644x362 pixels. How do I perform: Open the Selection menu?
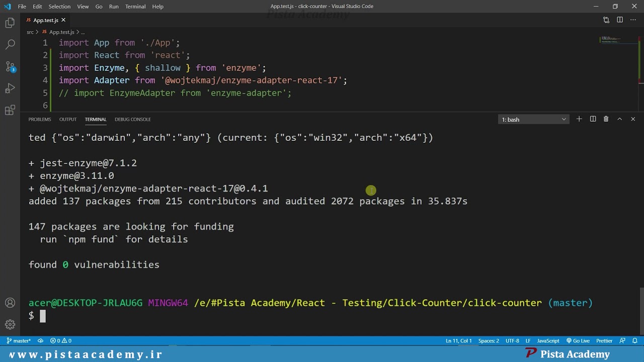point(59,7)
